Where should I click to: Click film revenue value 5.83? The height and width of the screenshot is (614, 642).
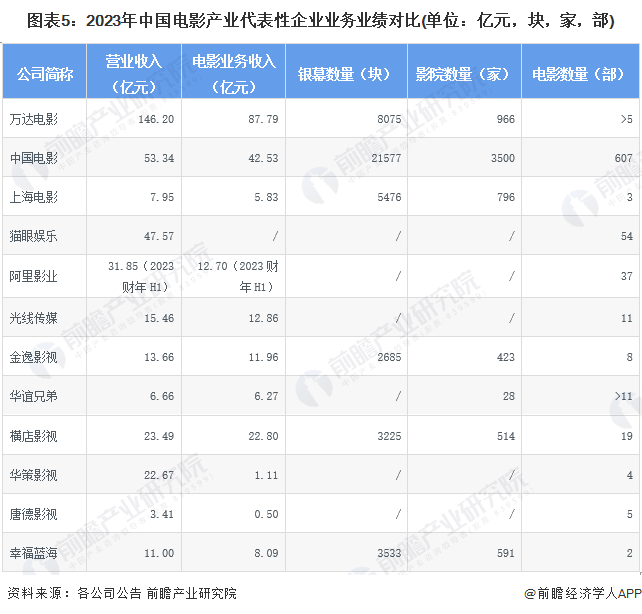[266, 197]
